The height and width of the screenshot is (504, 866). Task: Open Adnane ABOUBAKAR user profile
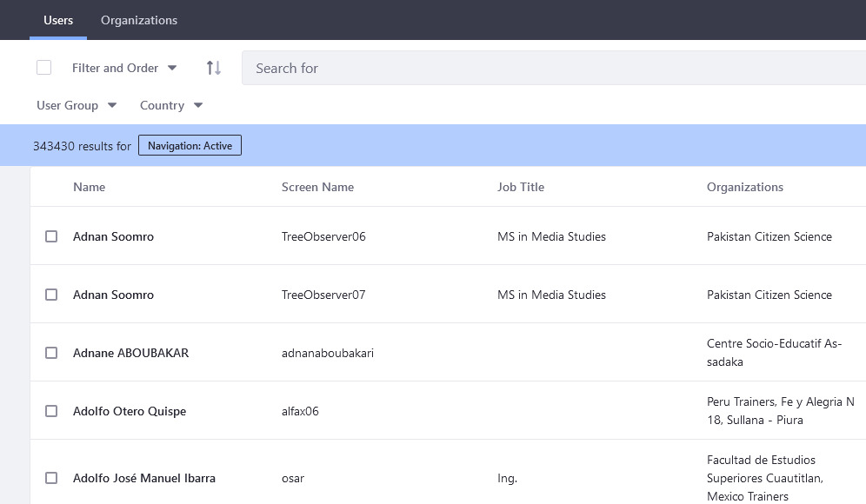[130, 353]
